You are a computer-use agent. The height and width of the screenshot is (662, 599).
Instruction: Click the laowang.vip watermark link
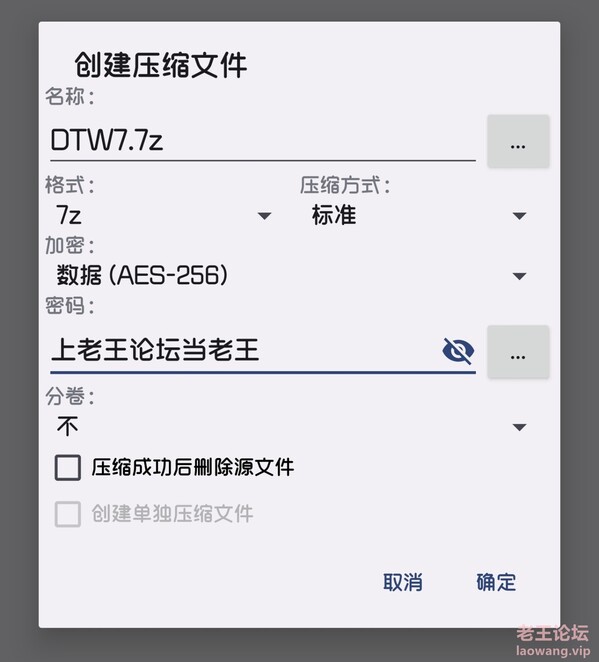pos(553,651)
